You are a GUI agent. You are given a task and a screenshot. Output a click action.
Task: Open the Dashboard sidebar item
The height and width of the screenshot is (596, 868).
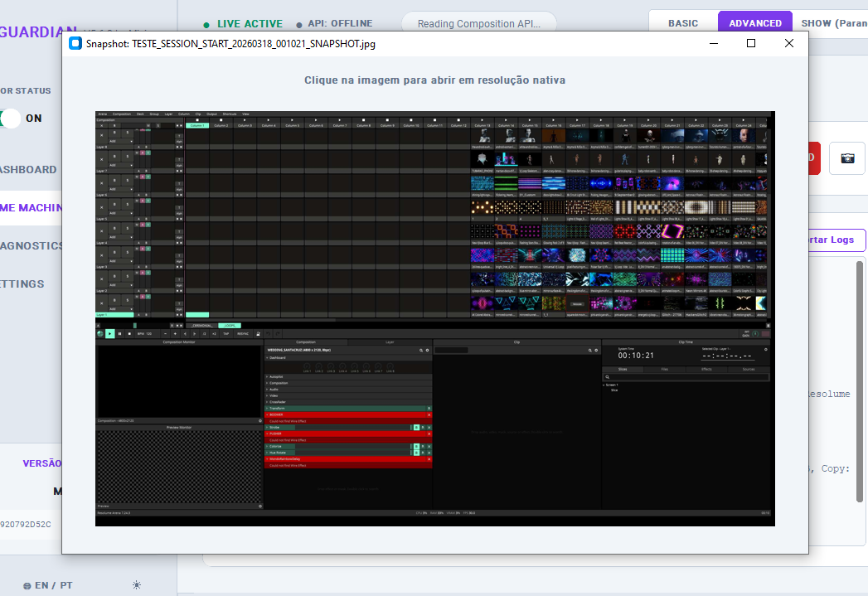(28, 170)
